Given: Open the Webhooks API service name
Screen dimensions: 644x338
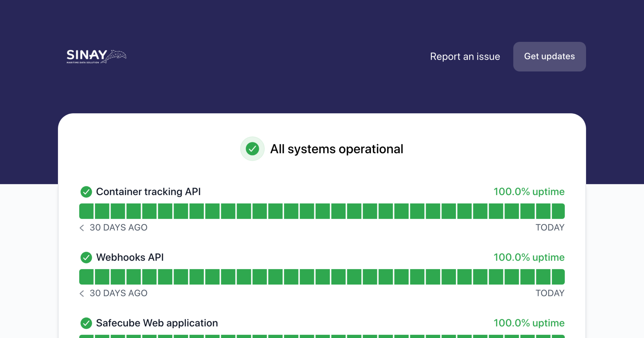Looking at the screenshot, I should (130, 258).
